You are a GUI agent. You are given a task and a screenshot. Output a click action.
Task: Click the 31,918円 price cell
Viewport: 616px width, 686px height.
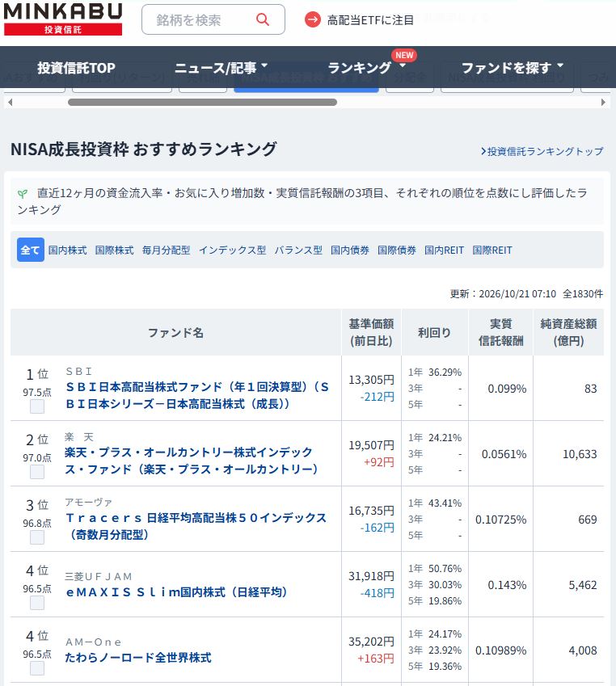click(x=371, y=576)
